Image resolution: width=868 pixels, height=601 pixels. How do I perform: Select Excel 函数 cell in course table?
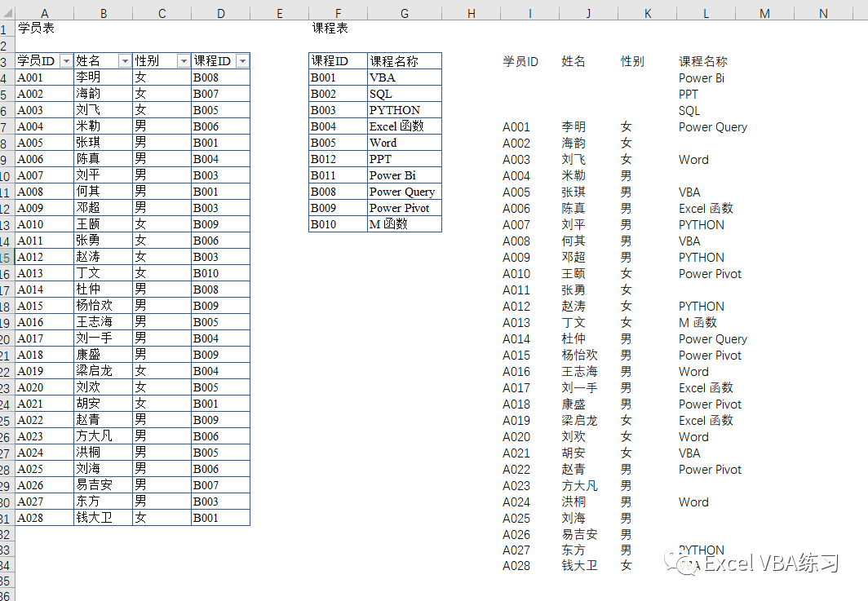click(x=405, y=126)
